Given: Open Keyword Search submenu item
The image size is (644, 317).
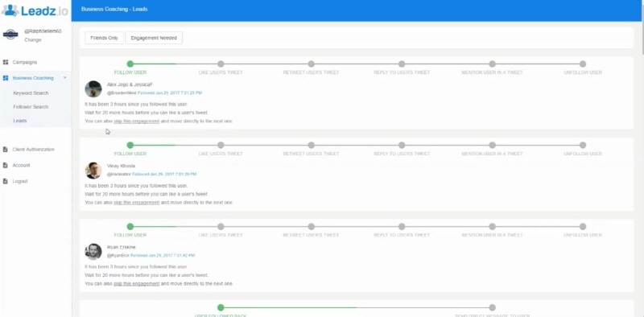Looking at the screenshot, I should pos(31,93).
